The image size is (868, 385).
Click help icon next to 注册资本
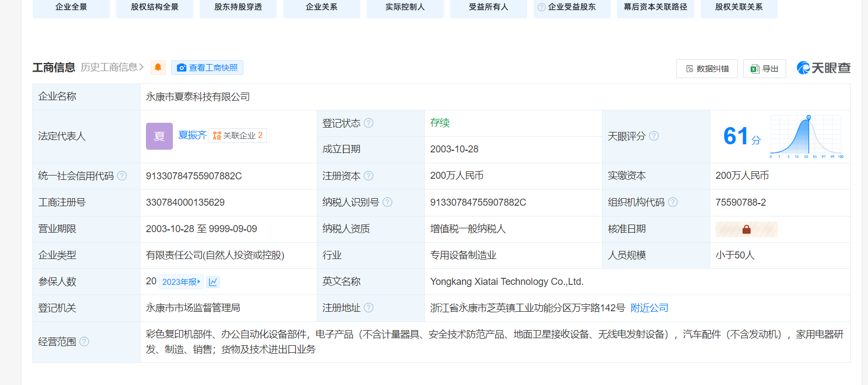coord(368,176)
